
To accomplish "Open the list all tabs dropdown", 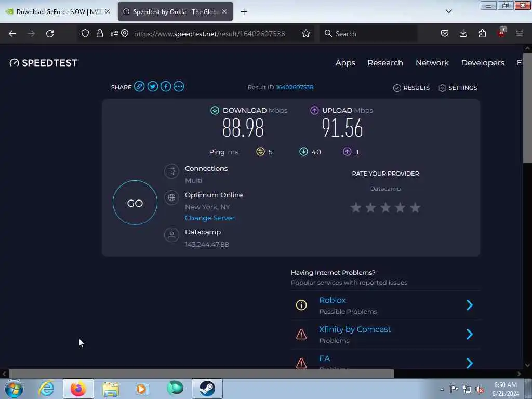I will tap(448, 11).
